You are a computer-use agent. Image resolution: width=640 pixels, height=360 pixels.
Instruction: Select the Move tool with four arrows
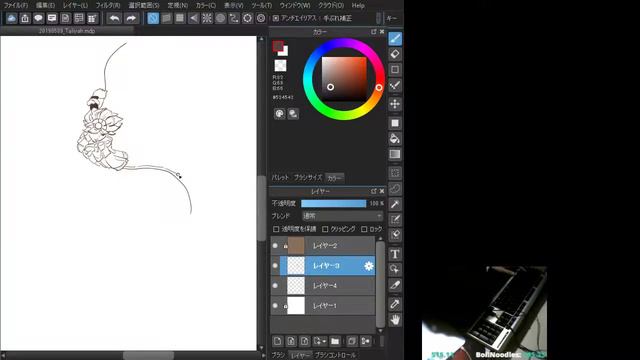point(395,104)
